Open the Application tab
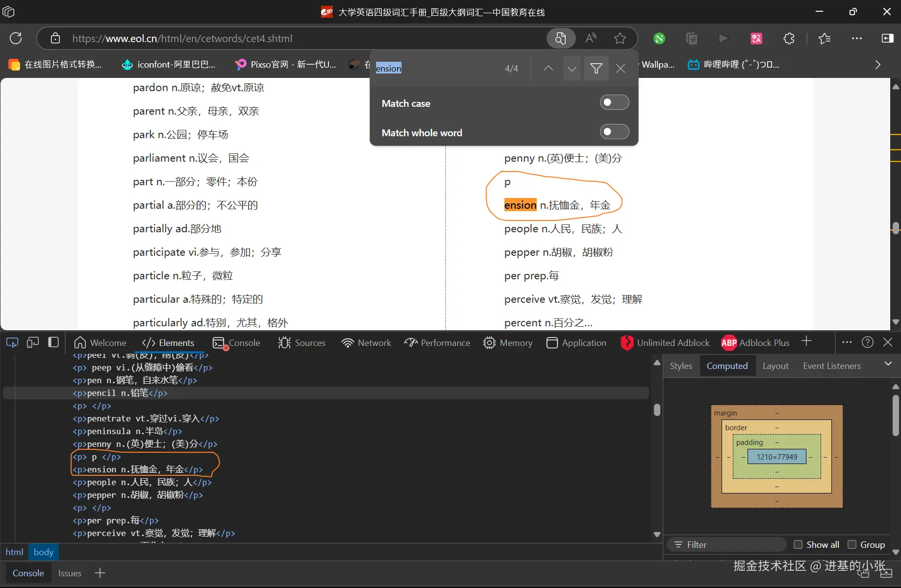This screenshot has height=588, width=901. coord(576,343)
